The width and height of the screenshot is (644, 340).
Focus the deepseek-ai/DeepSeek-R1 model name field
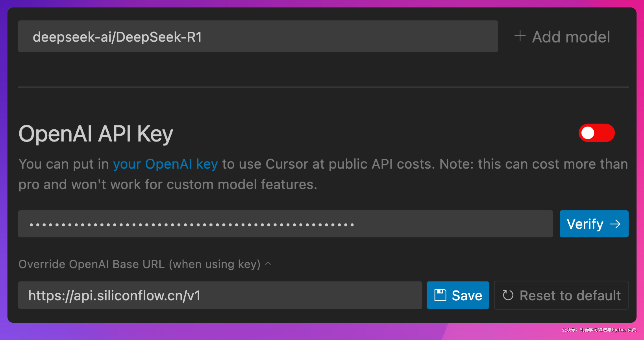tap(257, 36)
